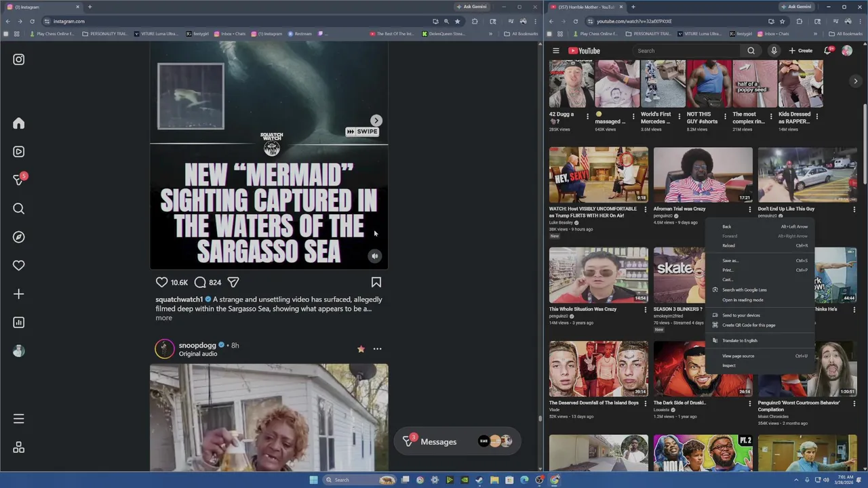
Task: Open 'All Bookmarks' folder in Instagram window
Action: pyautogui.click(x=521, y=34)
